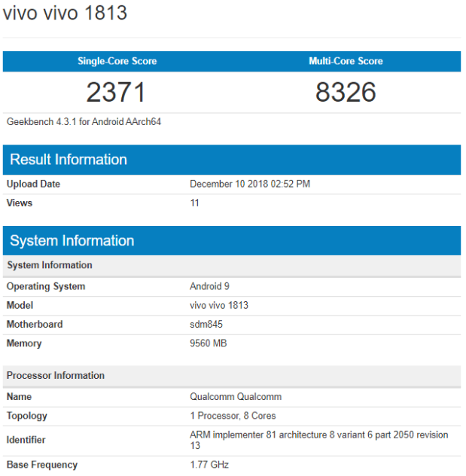Select the Multi-Core Score header
466x476 pixels.
coord(346,61)
